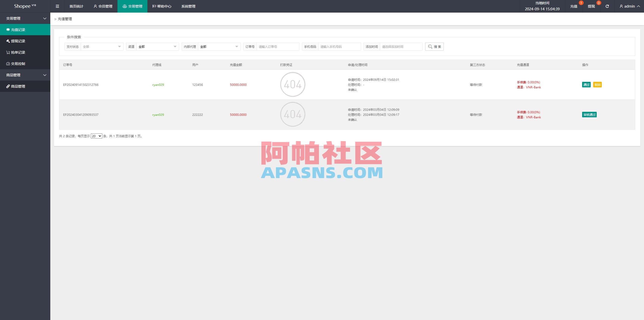切换到会员管理菜单
This screenshot has width=644, height=320.
point(103,6)
